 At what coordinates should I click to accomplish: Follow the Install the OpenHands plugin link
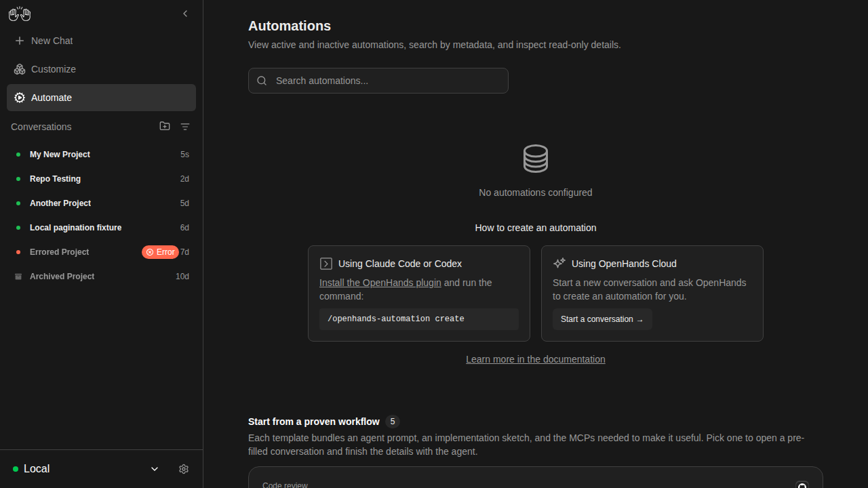click(380, 283)
